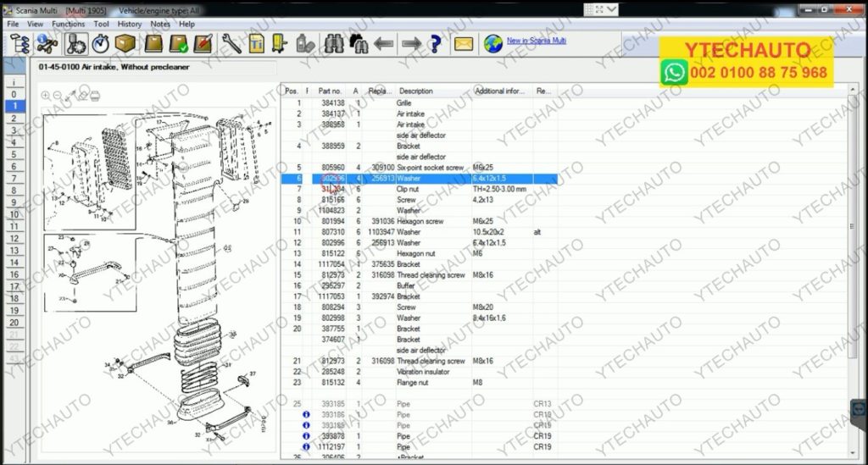Image resolution: width=868 pixels, height=465 pixels.
Task: Click the stopwatch icon in toolbar
Action: pos(101,44)
